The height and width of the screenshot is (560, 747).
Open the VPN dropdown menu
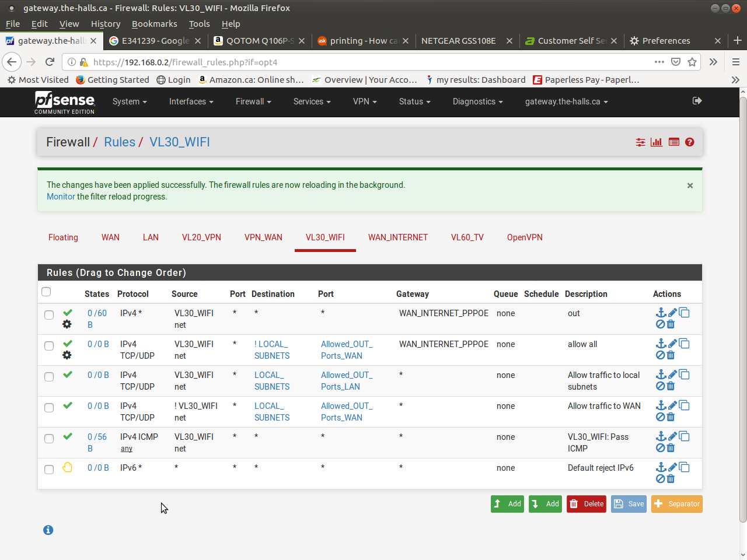365,101
